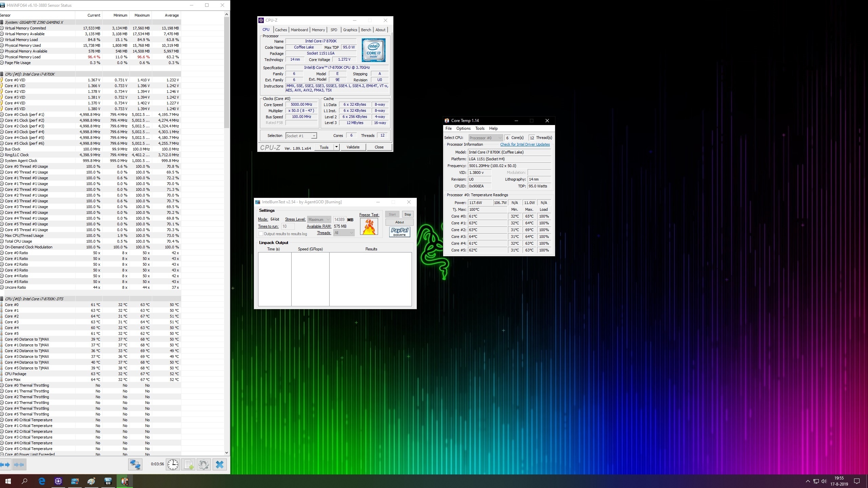Viewport: 868px width, 488px height.
Task: Toggle Output results to results.log checkbox
Action: point(261,234)
